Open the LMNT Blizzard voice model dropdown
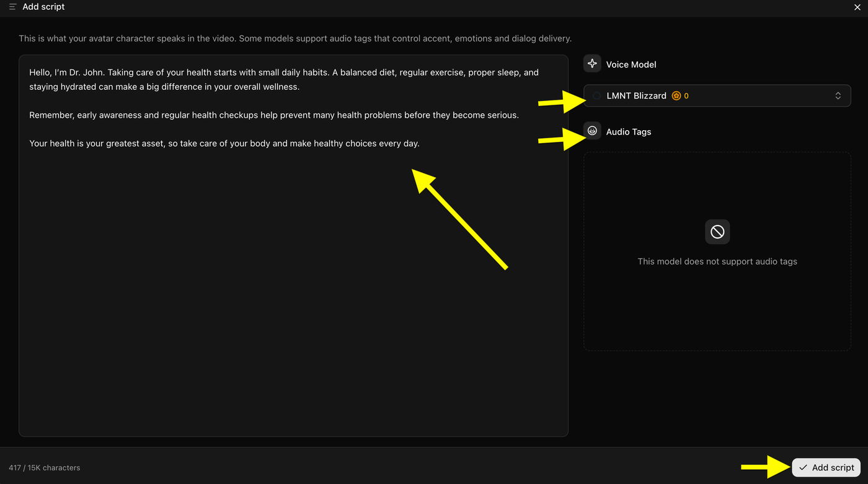Viewport: 868px width, 484px height. [x=717, y=95]
